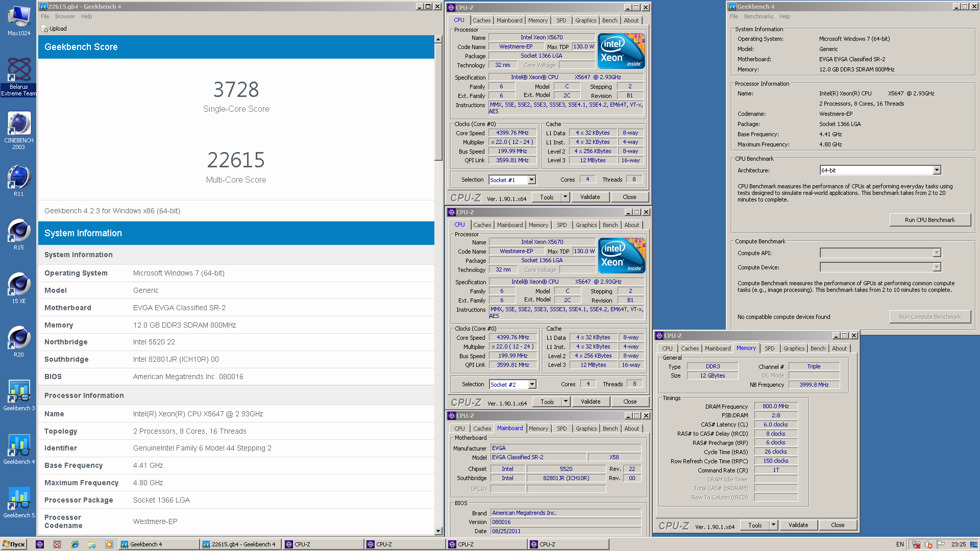The width and height of the screenshot is (980, 551).
Task: Switch to Graphics tab in Socket #2 CPU-Z
Action: 586,225
